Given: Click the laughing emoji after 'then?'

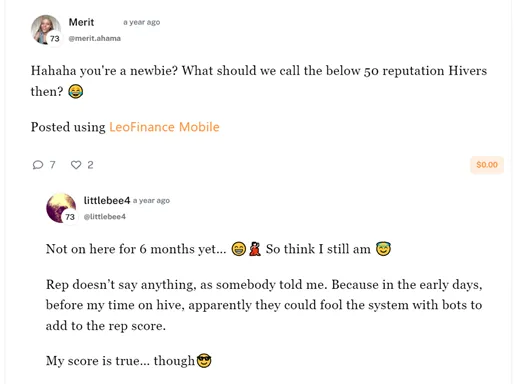Looking at the screenshot, I should (76, 91).
